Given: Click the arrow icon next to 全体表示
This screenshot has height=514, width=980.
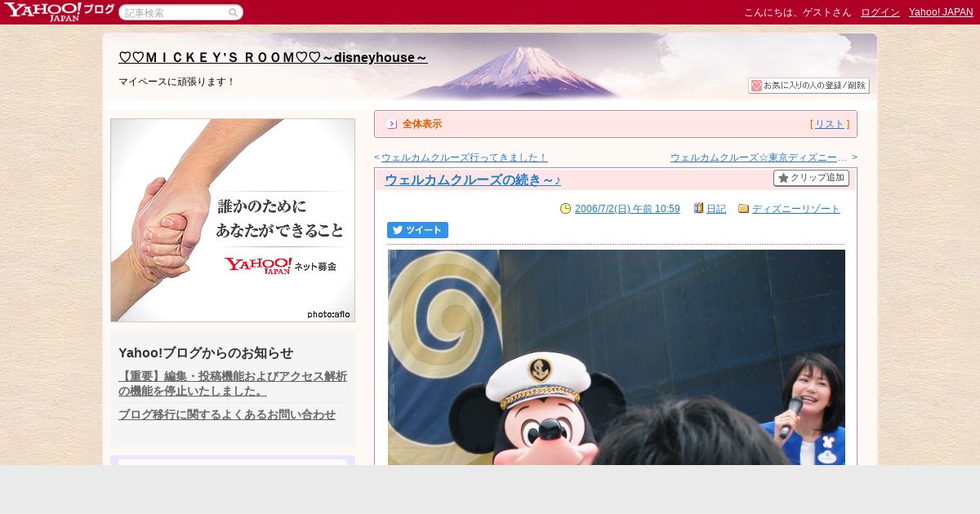Looking at the screenshot, I should tap(392, 124).
